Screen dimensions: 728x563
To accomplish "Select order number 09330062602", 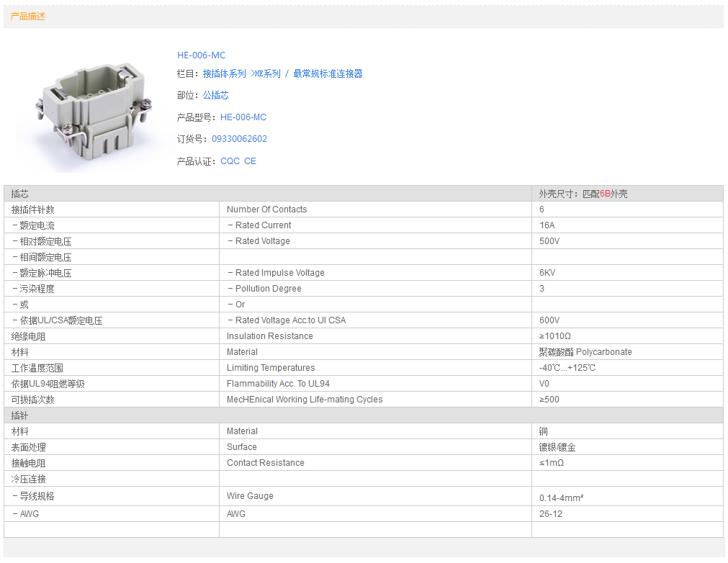I will point(239,139).
